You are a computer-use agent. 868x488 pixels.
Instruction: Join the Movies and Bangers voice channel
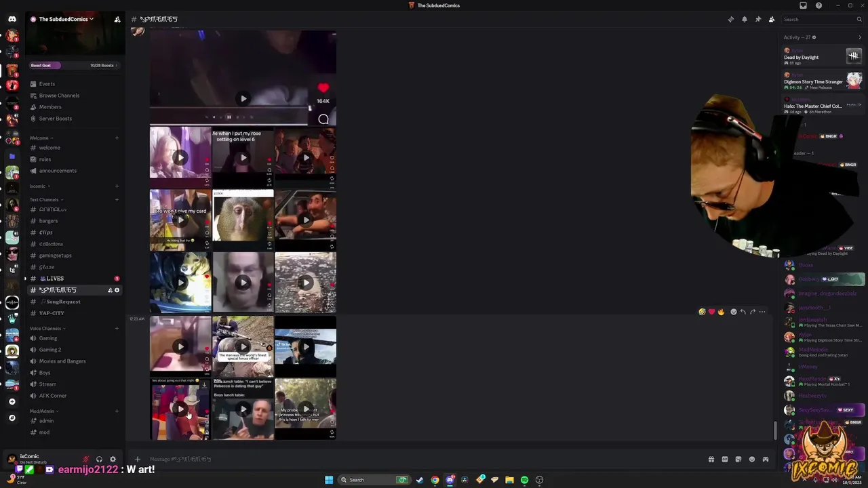[75, 361]
